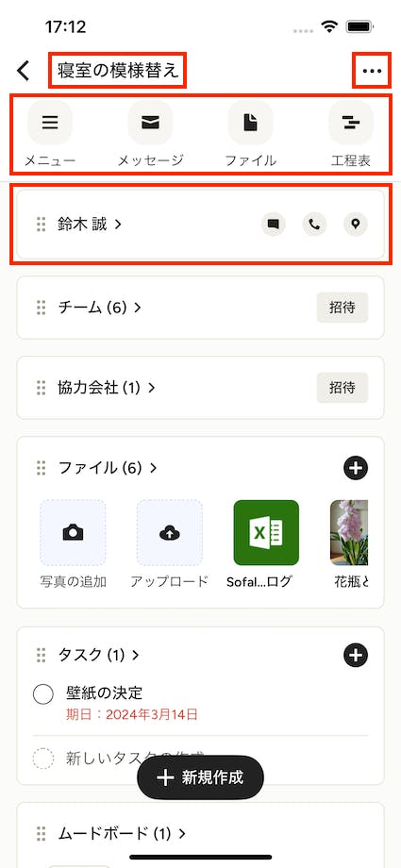Tap the plus icon in タスク section

(356, 656)
